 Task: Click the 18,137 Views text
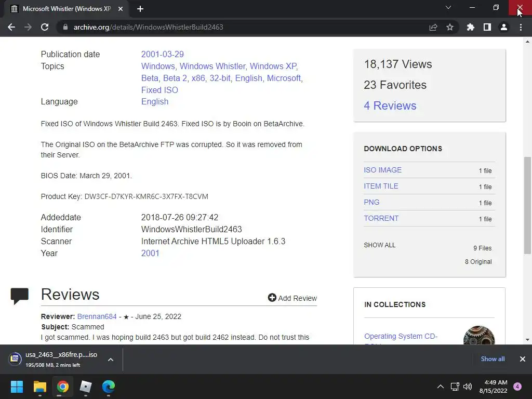(x=398, y=64)
